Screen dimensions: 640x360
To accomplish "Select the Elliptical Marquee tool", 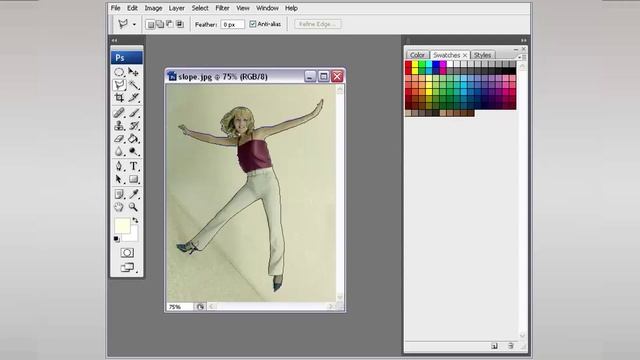I will [119, 72].
